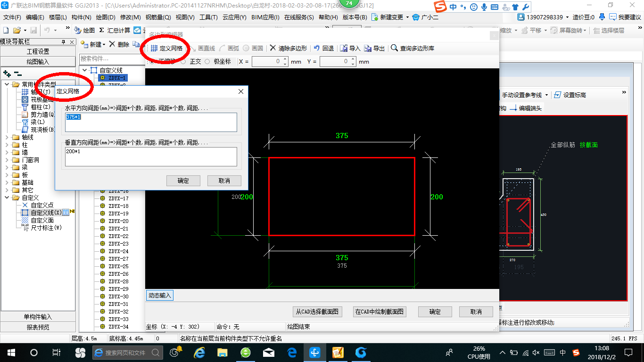Expand the 基础 folder node
Screen dimensions: 644x362
coord(7,182)
